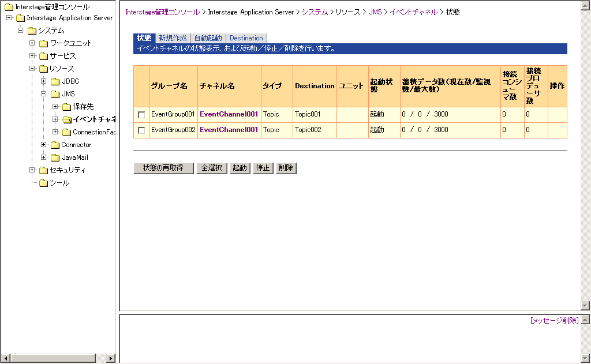Screen dimensions: 591x364
Task: Click the 全選択 button
Action: 212,168
